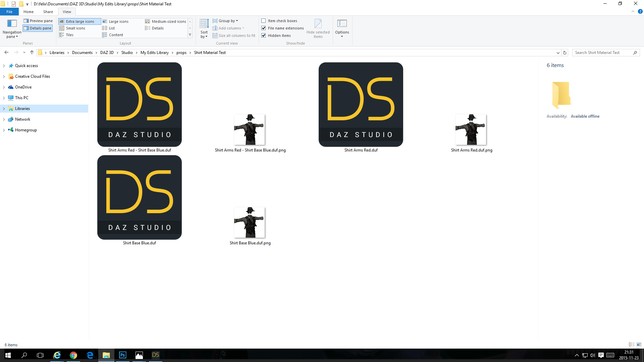Open the File menu tab
644x362 pixels.
click(9, 12)
